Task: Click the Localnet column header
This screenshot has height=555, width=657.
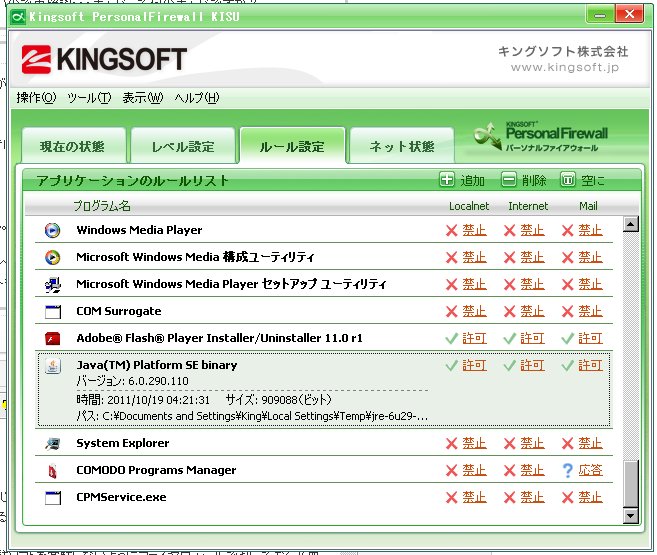Action: click(x=469, y=206)
